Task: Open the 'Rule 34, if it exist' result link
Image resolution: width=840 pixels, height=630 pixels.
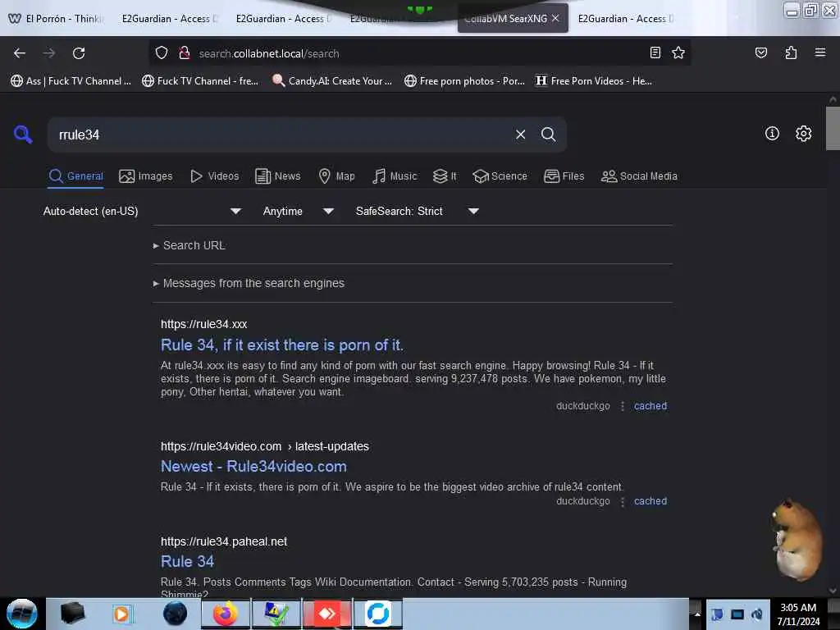Action: 282,345
